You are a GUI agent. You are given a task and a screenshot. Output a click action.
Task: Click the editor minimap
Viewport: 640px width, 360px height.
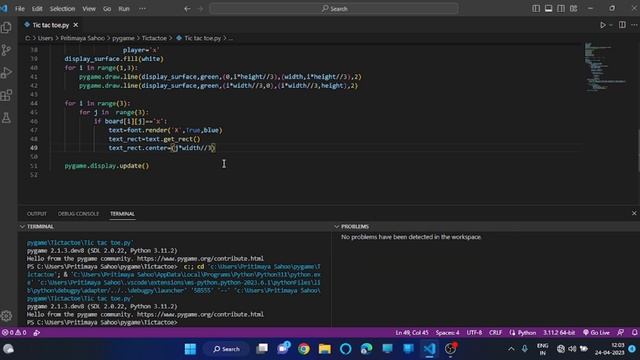604,67
